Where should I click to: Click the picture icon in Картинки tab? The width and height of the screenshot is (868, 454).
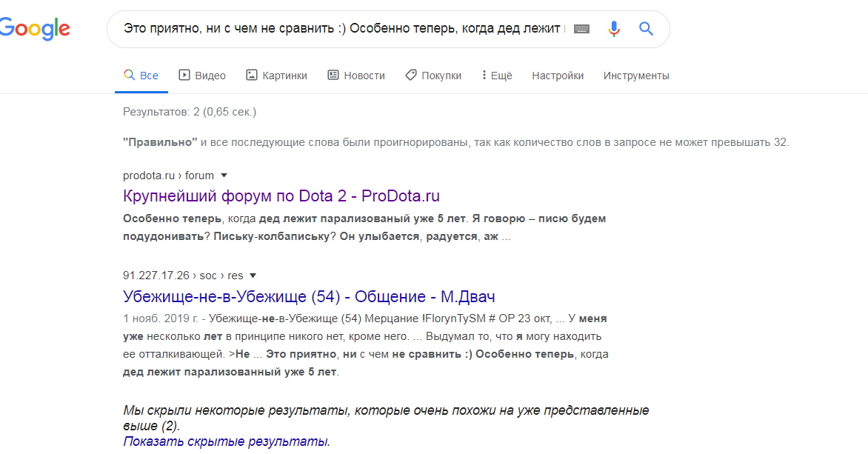click(x=252, y=75)
